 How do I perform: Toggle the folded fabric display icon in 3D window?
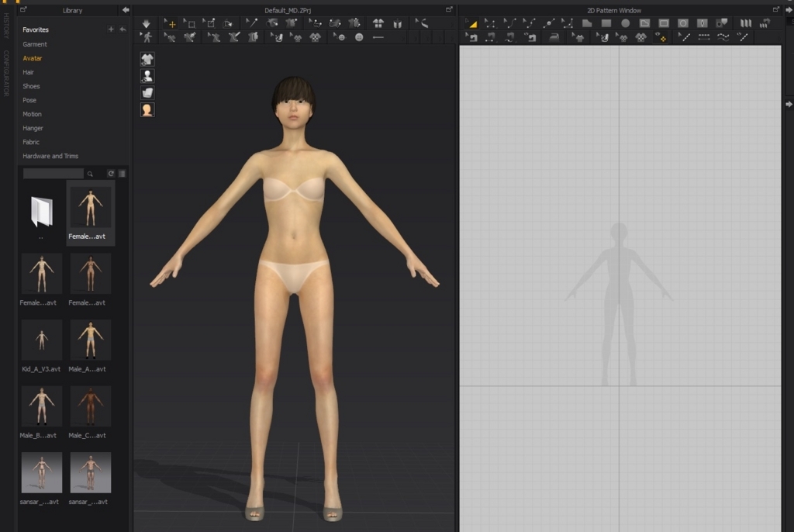pos(147,93)
